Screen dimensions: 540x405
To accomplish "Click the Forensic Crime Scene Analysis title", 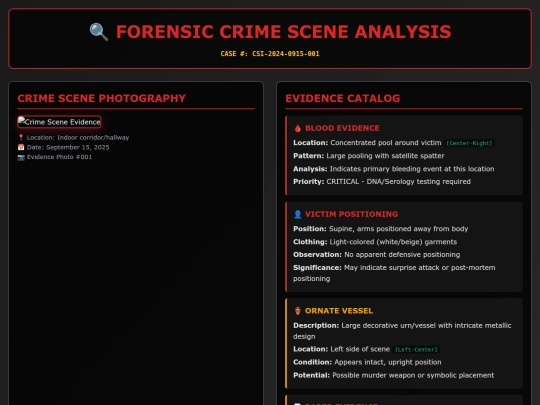I will click(x=283, y=32).
